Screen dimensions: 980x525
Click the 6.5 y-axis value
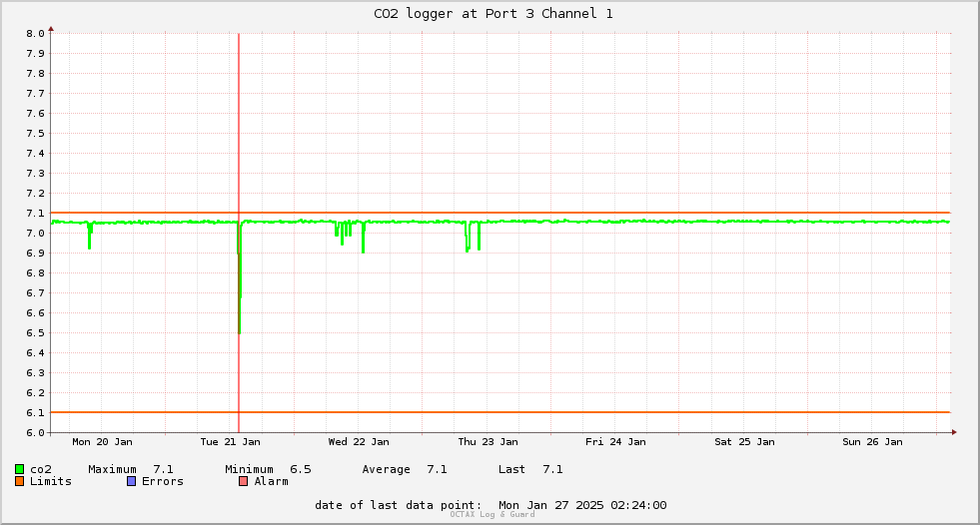tap(35, 333)
